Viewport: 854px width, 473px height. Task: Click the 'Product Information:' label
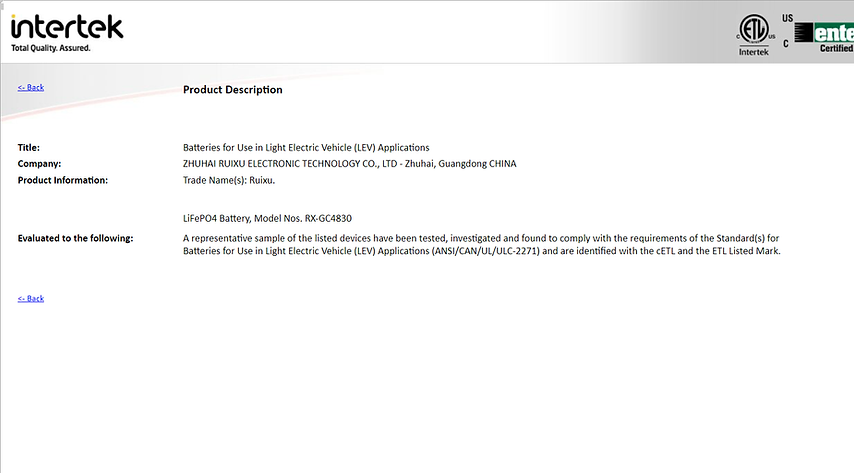pyautogui.click(x=63, y=180)
